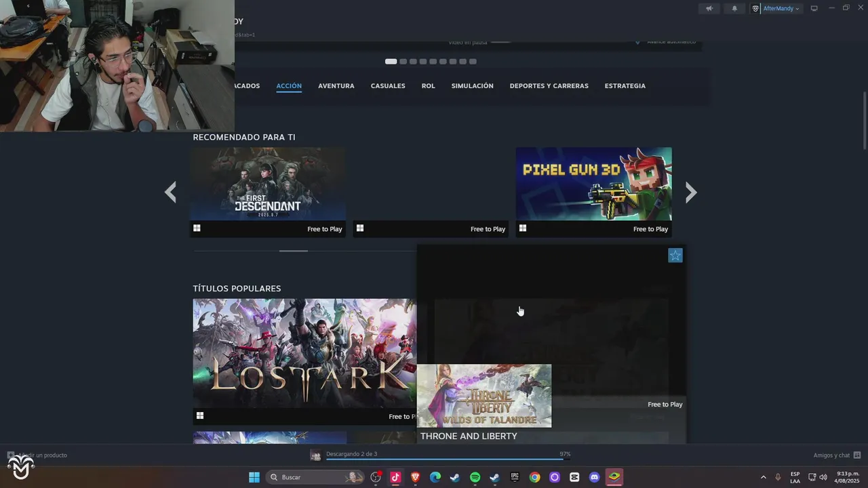The width and height of the screenshot is (868, 488).
Task: Click the last featured carousel page dot
Action: pos(473,62)
